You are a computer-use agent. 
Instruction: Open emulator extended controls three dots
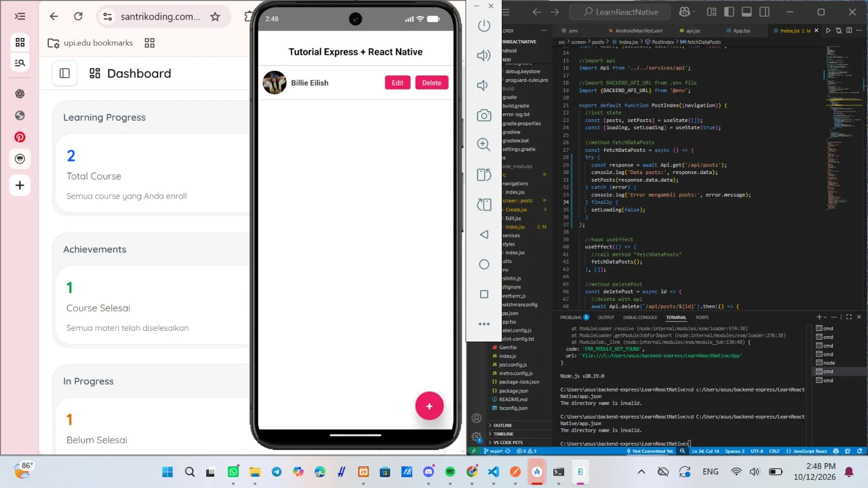click(x=484, y=324)
